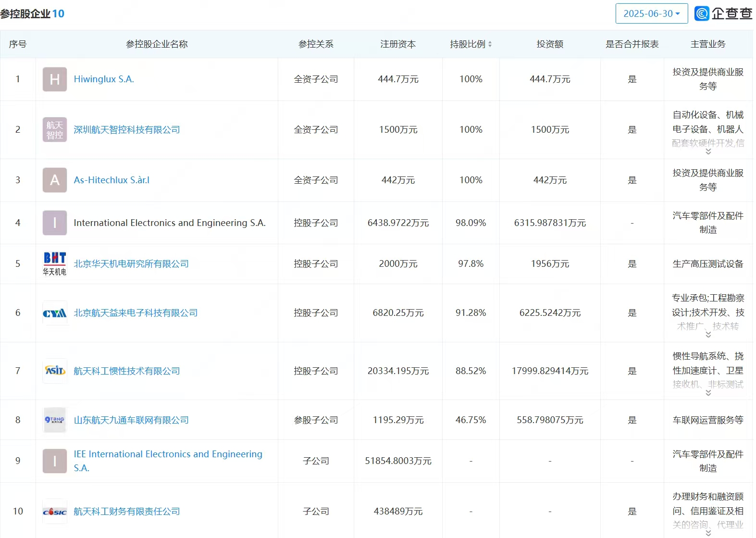Screen dimensions: 756x538
Task: Click the 航天智控 logo thumbnail
Action: coord(55,130)
